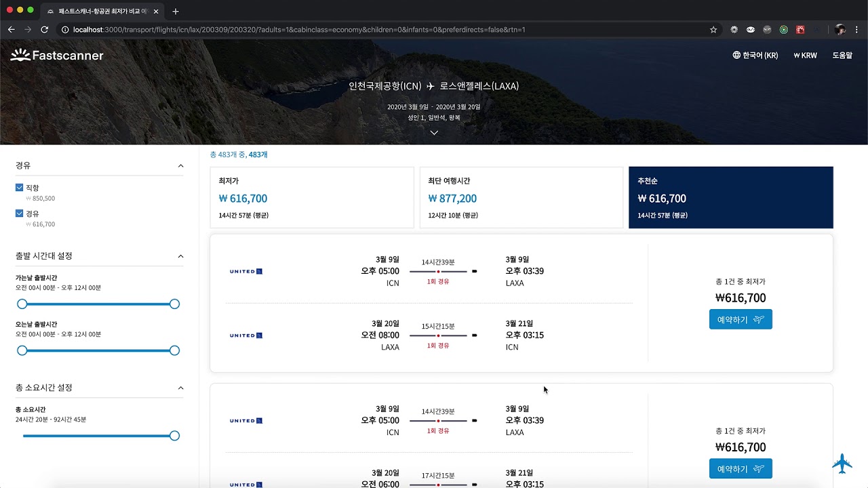Open the Chrome three-dot menu
The image size is (868, 488).
click(857, 30)
